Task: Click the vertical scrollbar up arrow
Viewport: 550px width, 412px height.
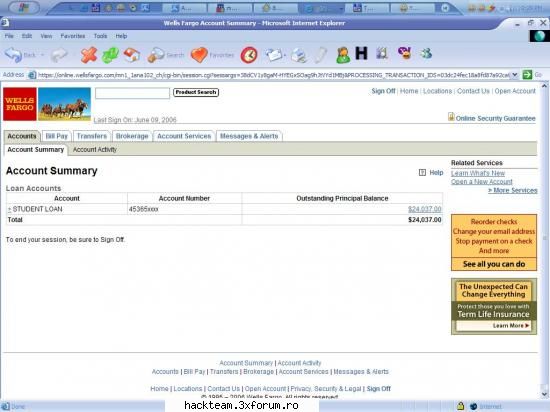Action: 544,86
